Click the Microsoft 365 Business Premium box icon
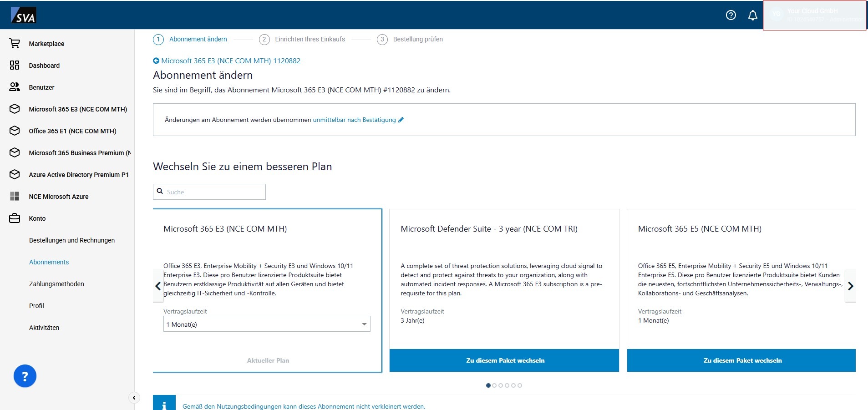 point(15,152)
